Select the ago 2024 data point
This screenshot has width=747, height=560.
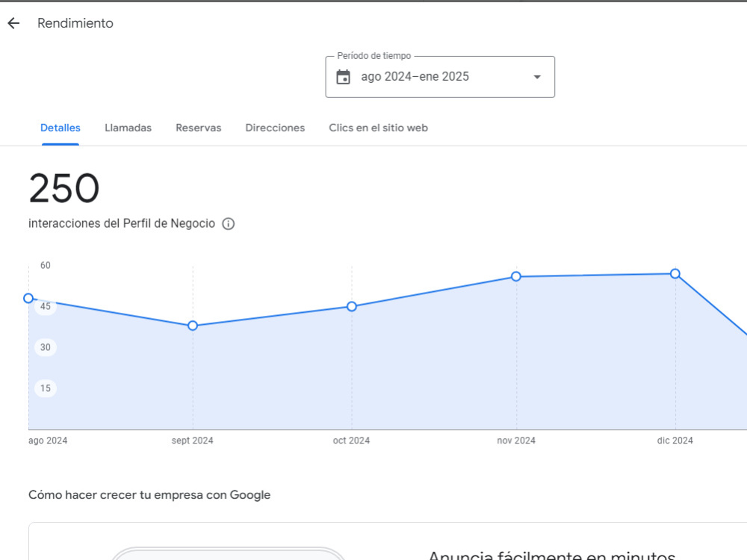[28, 298]
